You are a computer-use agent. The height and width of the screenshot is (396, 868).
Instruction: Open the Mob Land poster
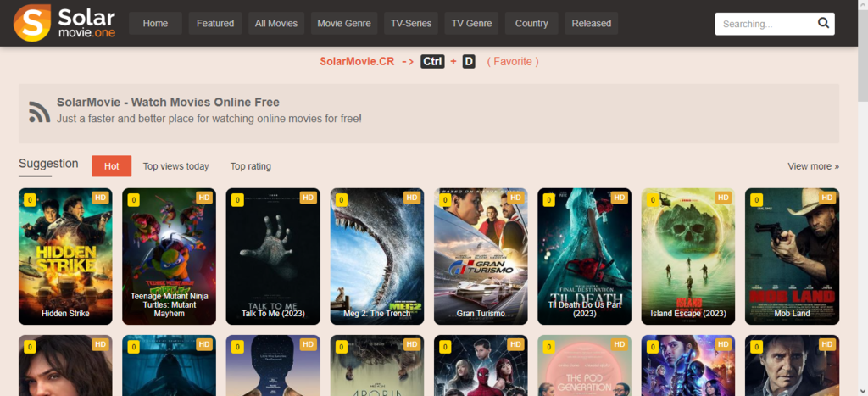click(793, 256)
